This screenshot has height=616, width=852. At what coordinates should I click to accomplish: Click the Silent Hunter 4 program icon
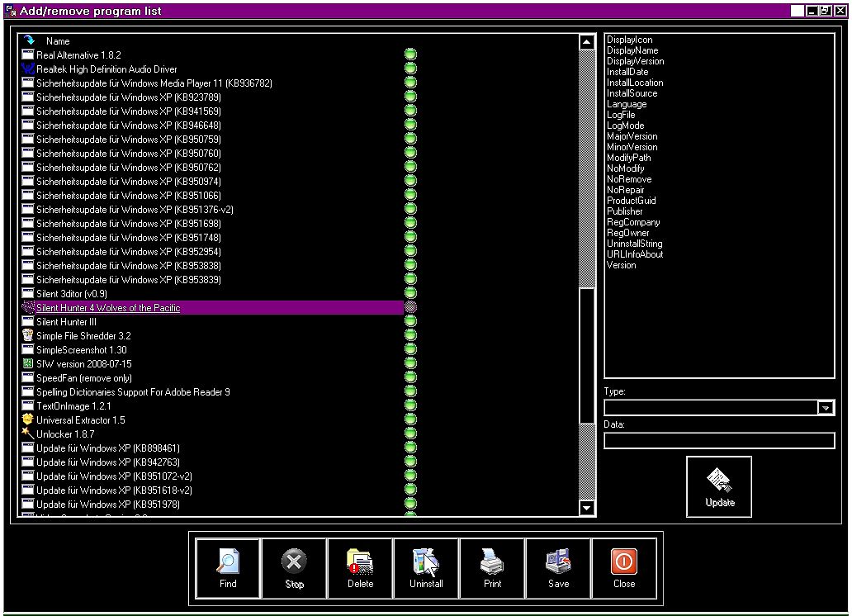tap(28, 308)
